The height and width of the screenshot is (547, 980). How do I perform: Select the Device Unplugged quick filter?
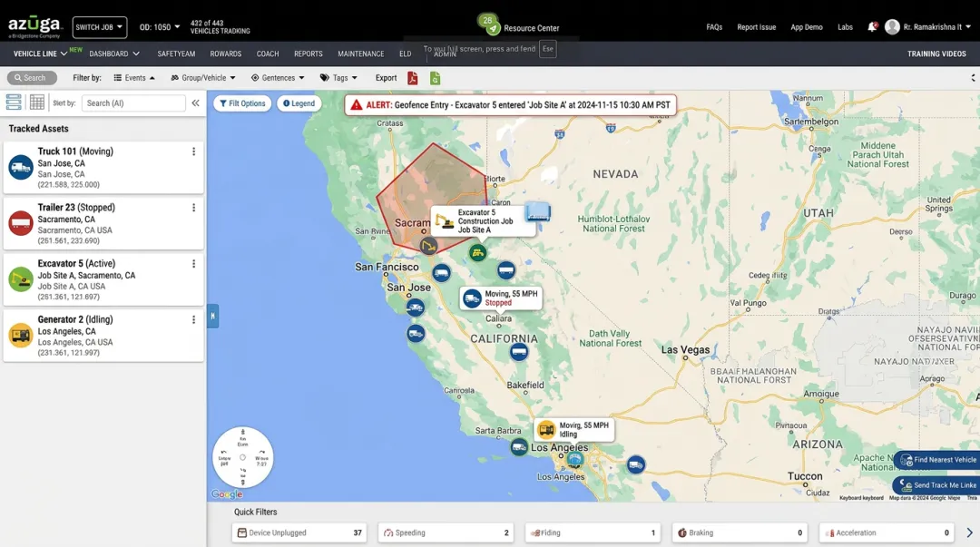click(x=299, y=532)
